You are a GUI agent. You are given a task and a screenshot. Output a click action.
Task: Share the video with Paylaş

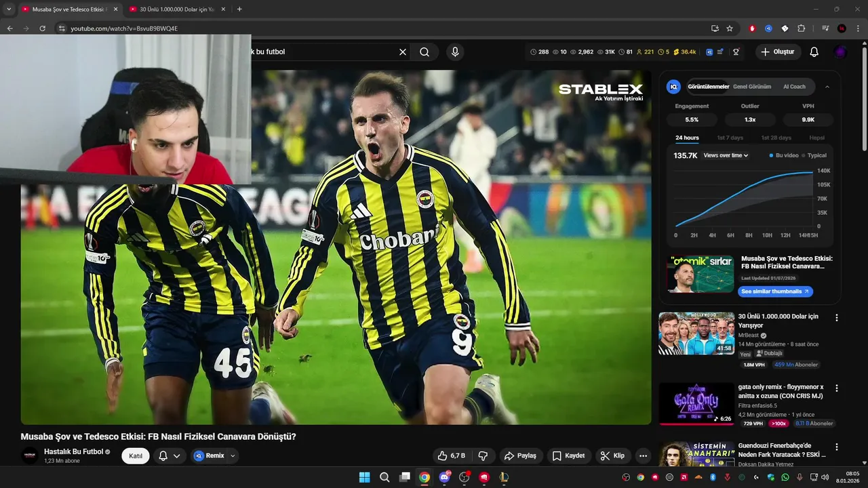[520, 455]
